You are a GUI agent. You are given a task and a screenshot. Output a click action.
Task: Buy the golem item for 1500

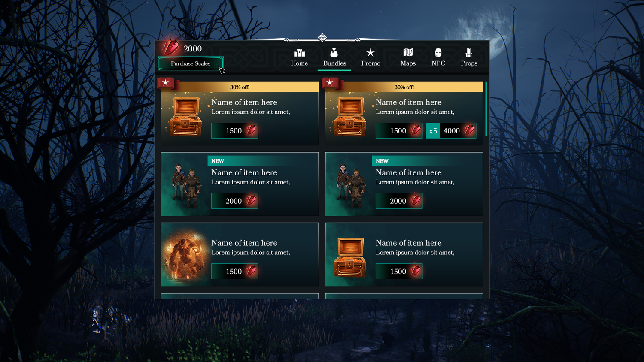234,271
